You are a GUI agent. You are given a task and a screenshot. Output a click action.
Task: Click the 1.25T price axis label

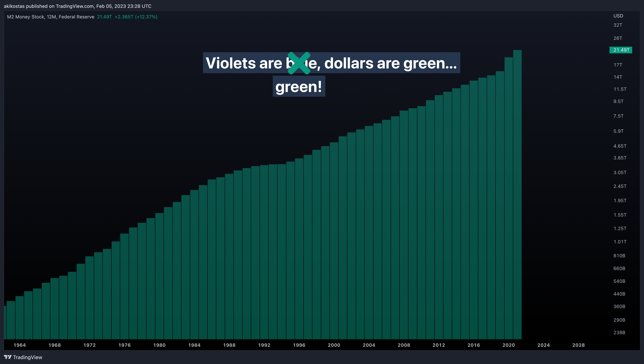pyautogui.click(x=620, y=228)
